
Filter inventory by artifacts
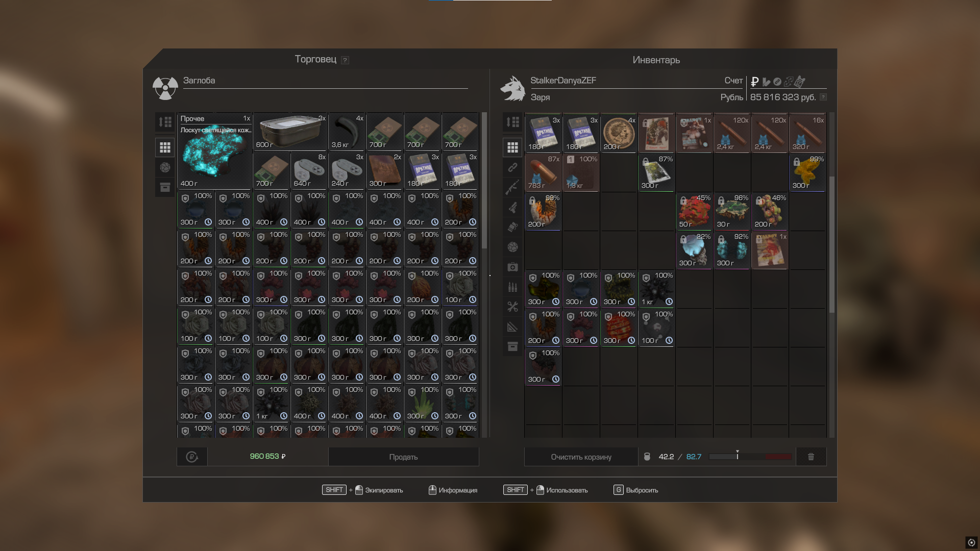point(512,247)
